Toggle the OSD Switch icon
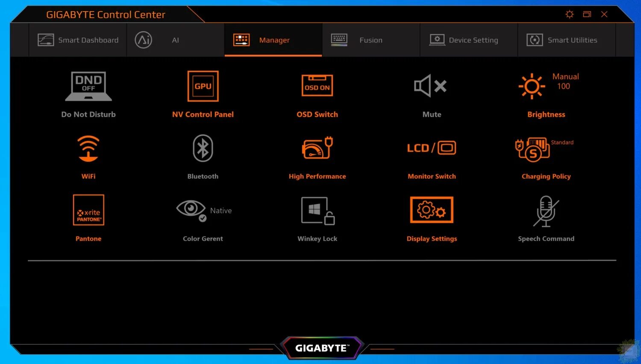 [317, 85]
